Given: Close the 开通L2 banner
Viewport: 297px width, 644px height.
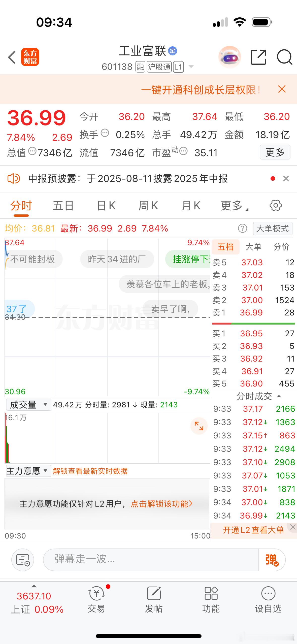Looking at the screenshot, I should 292,527.
